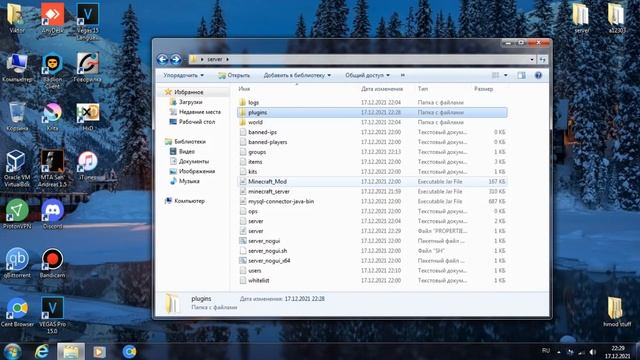Launch qBittorrent from desktop
This screenshot has height=360, width=640.
click(x=17, y=263)
